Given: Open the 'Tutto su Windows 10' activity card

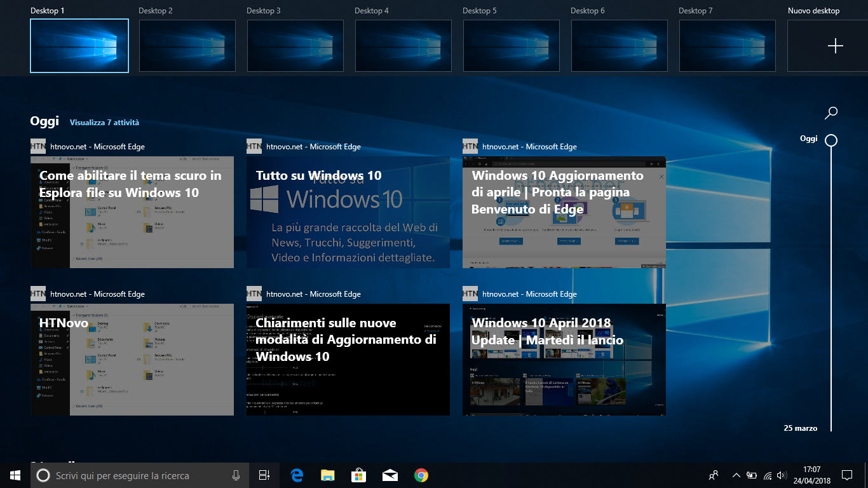Looking at the screenshot, I should (x=348, y=212).
